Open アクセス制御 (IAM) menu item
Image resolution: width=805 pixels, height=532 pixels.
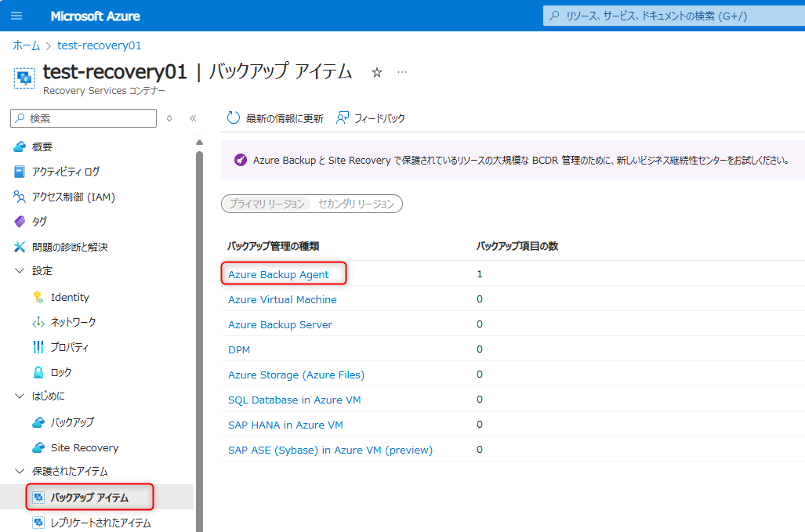pyautogui.click(x=74, y=197)
